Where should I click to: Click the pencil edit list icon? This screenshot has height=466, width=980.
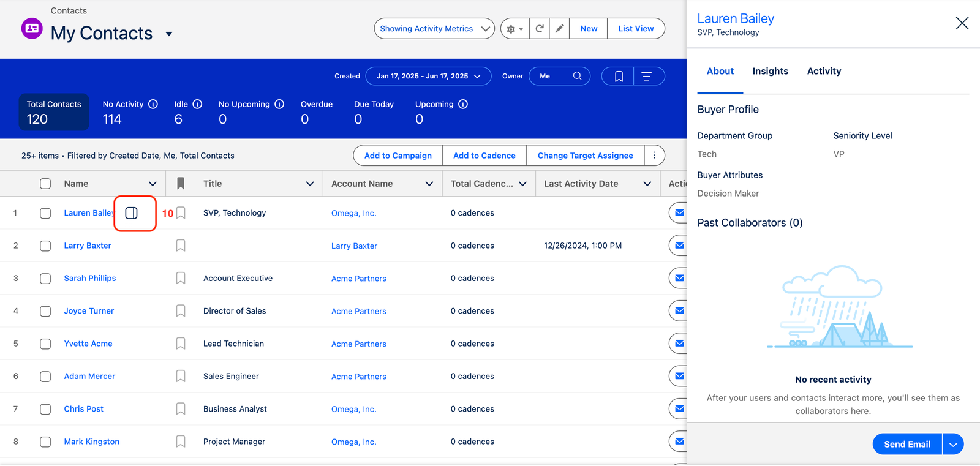coord(559,29)
